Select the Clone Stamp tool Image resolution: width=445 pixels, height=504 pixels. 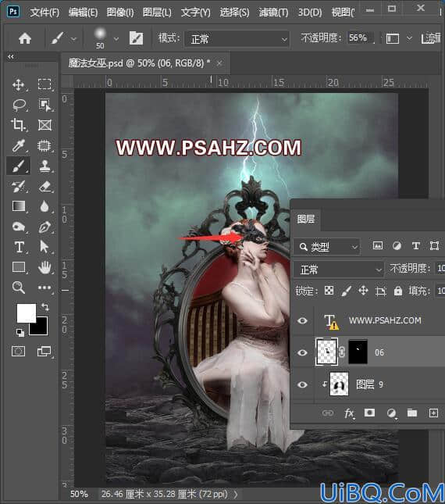click(x=44, y=166)
